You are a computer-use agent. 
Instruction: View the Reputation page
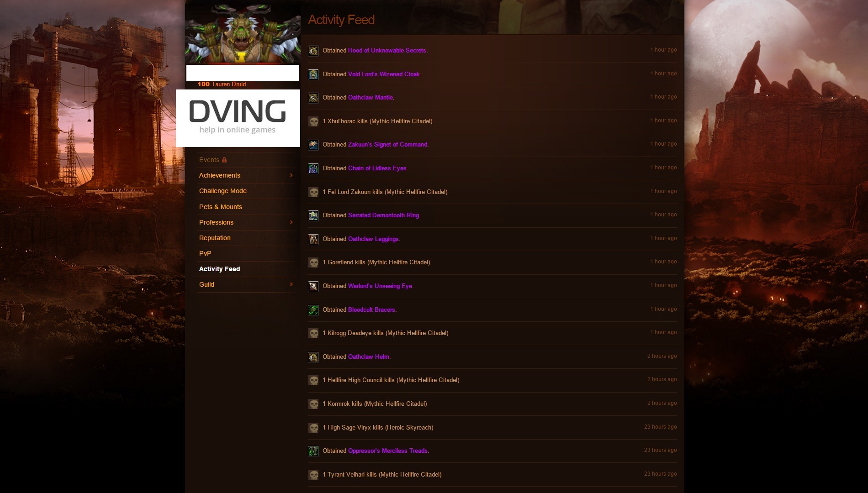[215, 238]
